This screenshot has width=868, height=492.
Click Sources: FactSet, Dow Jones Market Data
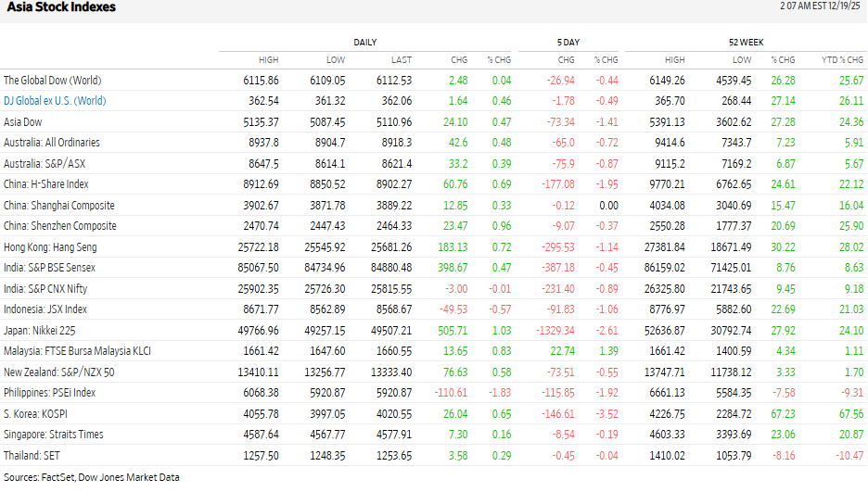coord(91,477)
